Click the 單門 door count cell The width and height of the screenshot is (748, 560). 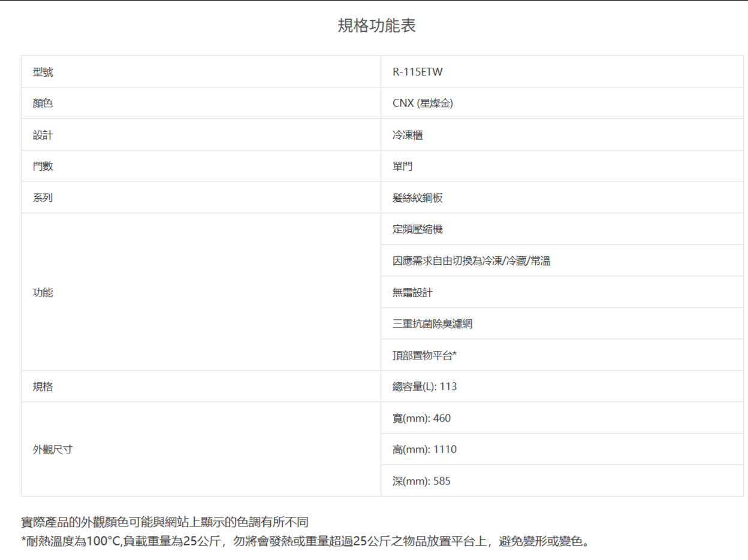point(402,166)
